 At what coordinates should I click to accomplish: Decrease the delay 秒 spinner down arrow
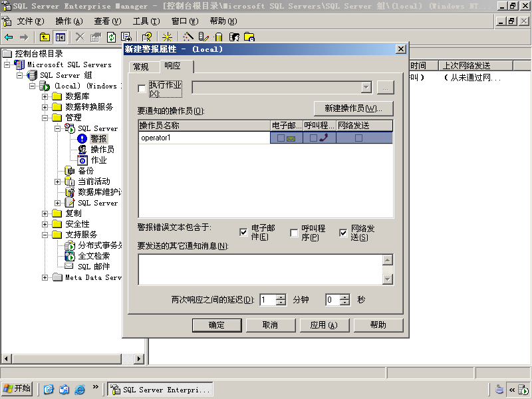point(344,303)
